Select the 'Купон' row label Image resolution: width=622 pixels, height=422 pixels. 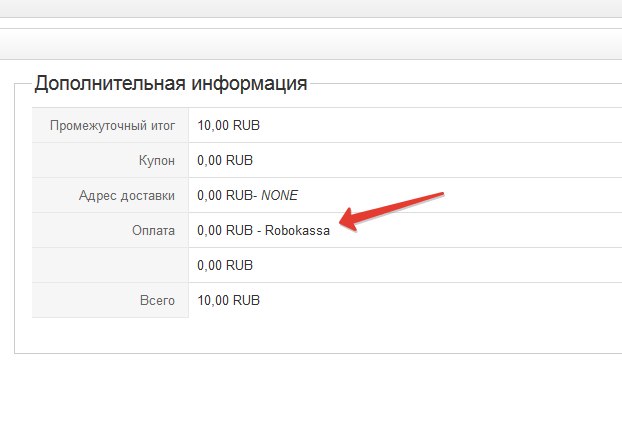(157, 161)
